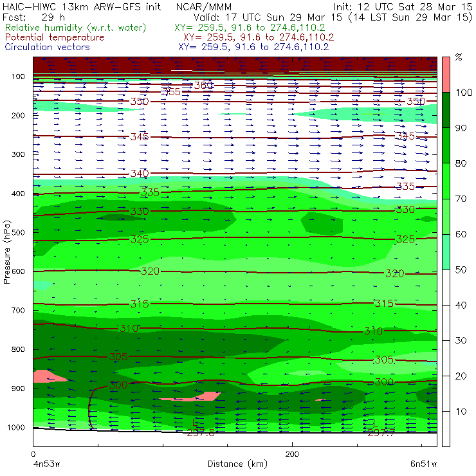Click the 'NCAR/MMM' label

(204, 7)
